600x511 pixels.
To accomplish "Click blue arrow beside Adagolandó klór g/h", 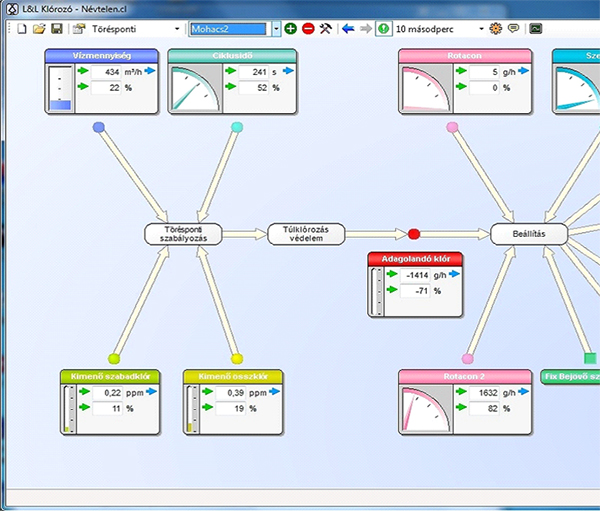I will (455, 274).
